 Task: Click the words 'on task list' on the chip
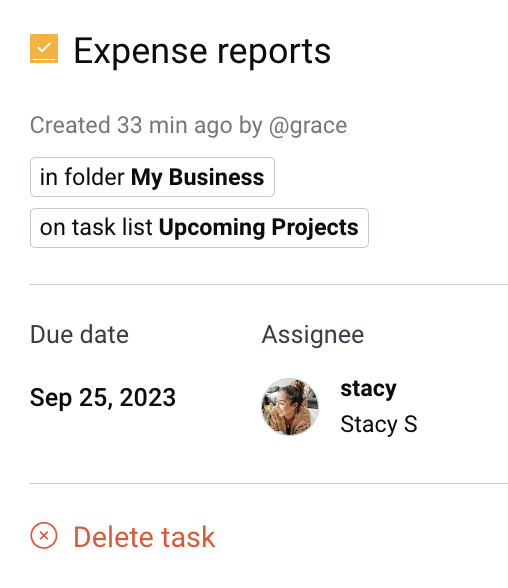tap(96, 228)
